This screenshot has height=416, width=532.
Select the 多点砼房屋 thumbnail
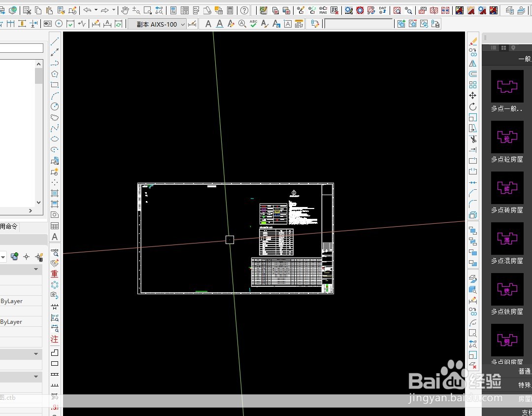(507, 137)
